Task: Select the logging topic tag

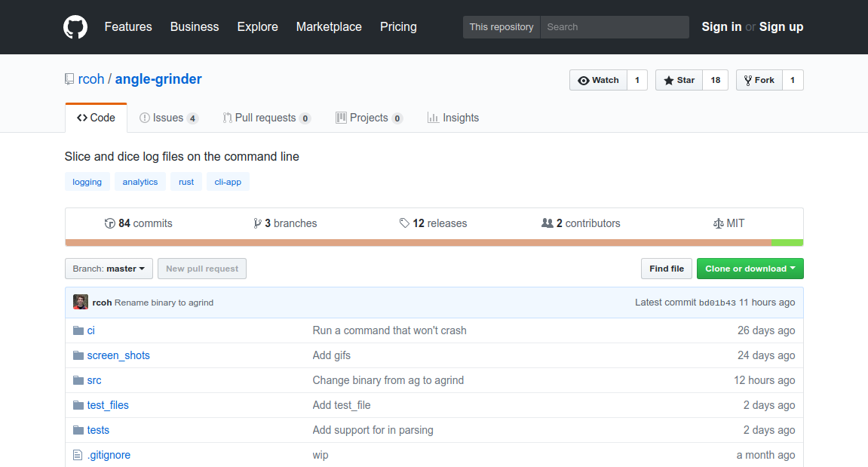Action: [87, 182]
